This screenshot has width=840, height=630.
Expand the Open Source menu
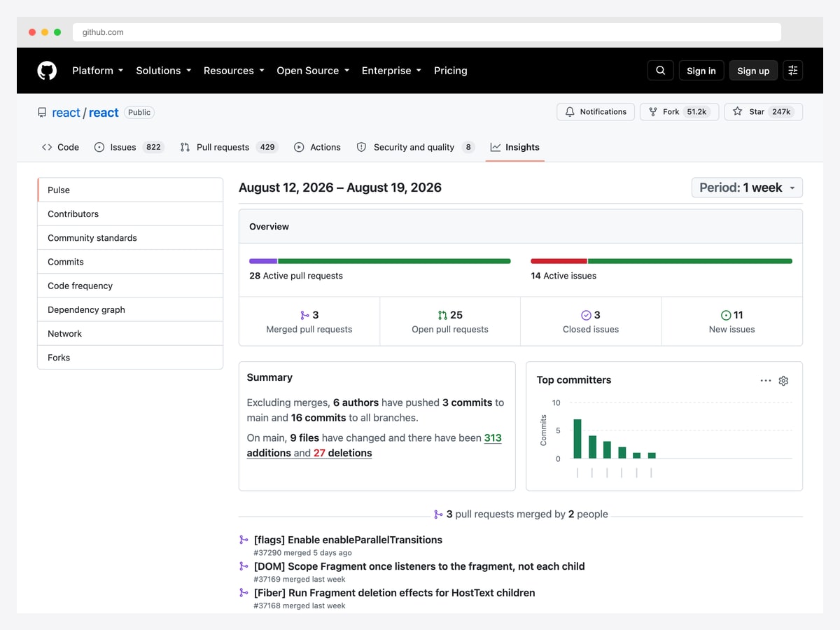(313, 71)
